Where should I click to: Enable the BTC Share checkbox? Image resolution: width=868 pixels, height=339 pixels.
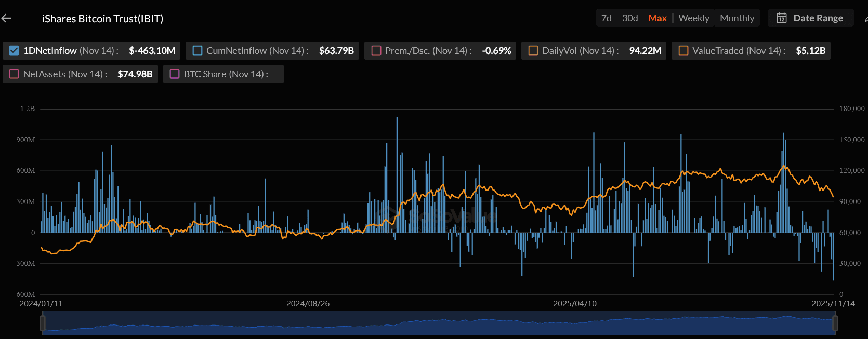click(x=175, y=74)
